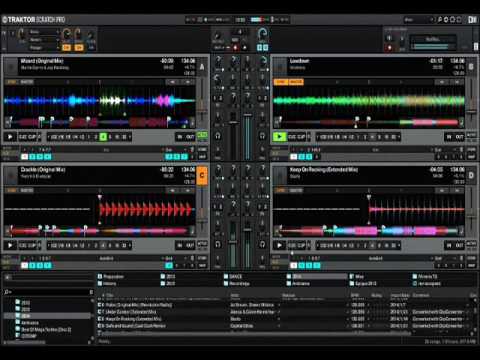Trigger the white hotcue 1 on deck A
The height and width of the screenshot is (360, 480).
tap(24, 157)
